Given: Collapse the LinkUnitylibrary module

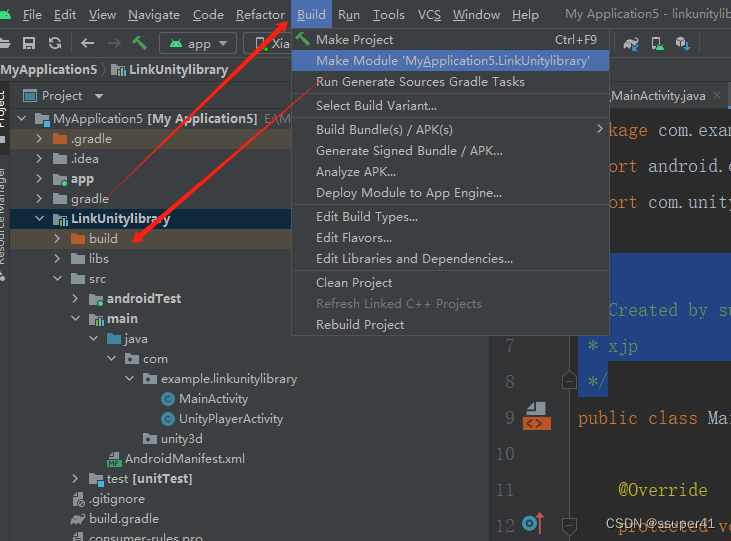Looking at the screenshot, I should pos(40,218).
